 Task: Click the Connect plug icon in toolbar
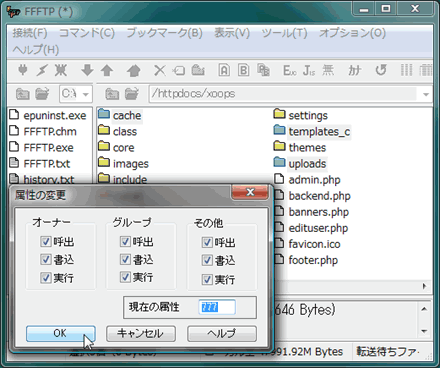pyautogui.click(x=23, y=70)
